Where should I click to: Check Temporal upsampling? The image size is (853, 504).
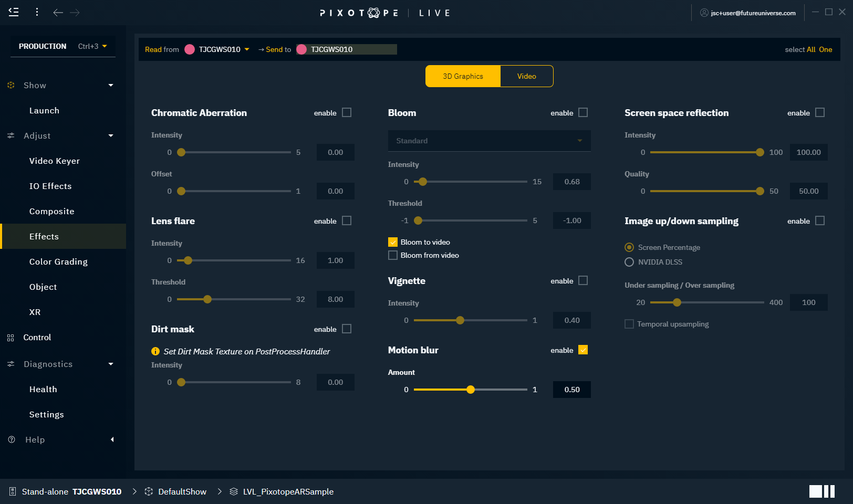629,324
